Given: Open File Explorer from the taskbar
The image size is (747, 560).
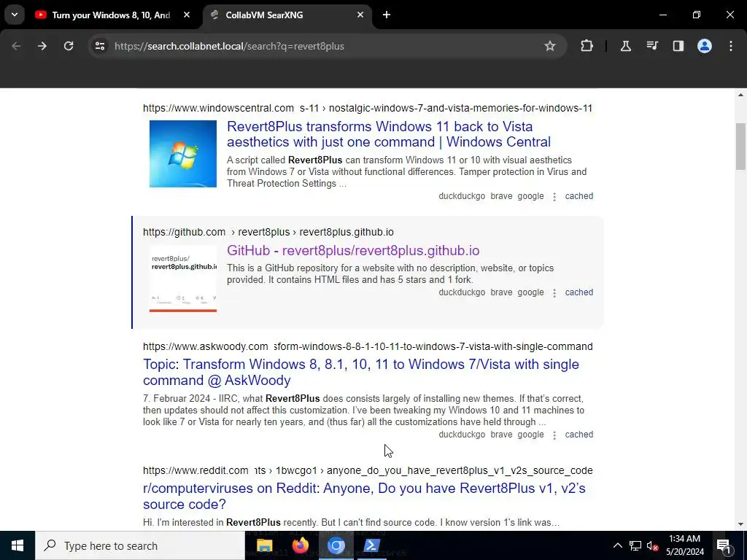Looking at the screenshot, I should 264,545.
